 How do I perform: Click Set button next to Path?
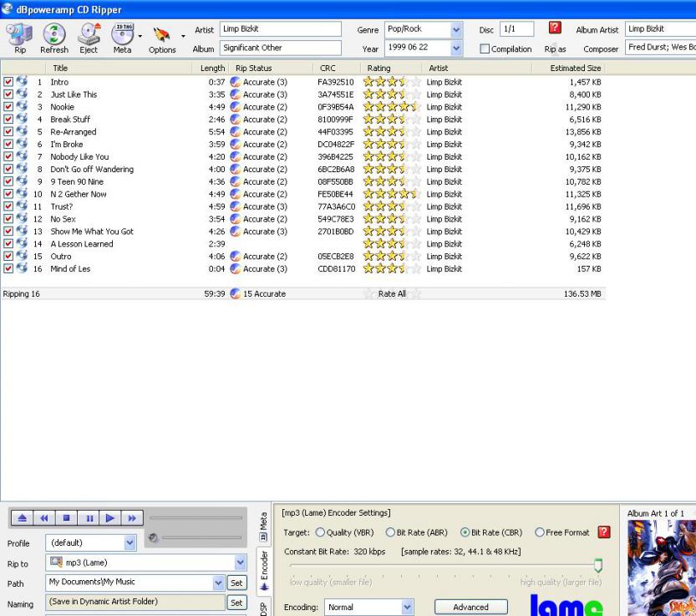(236, 583)
